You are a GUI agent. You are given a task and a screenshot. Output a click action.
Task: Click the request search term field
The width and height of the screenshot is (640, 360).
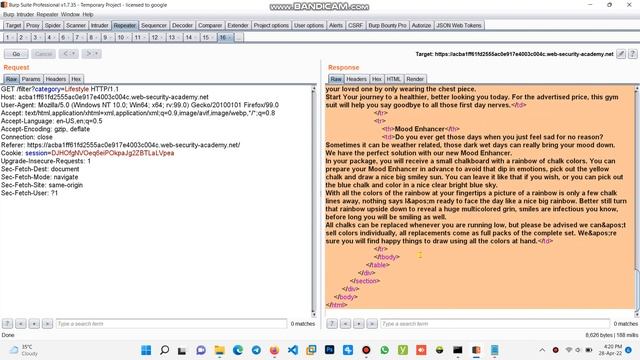tap(171, 324)
